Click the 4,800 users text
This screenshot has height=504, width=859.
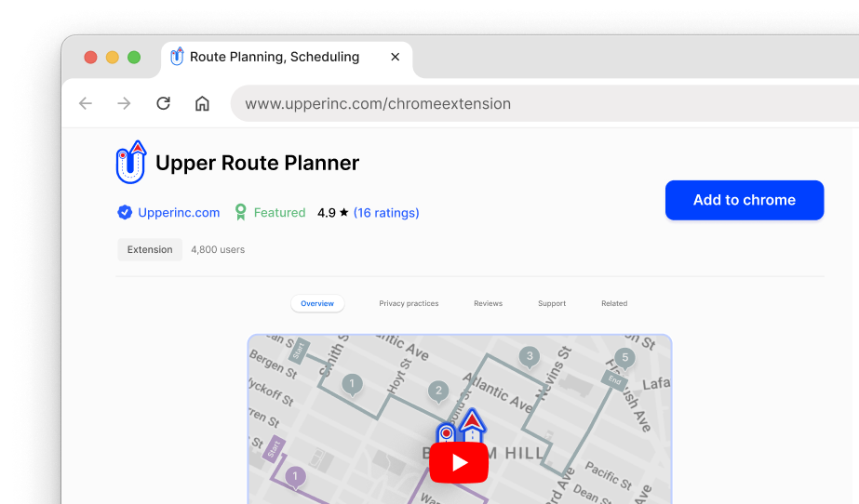(218, 249)
